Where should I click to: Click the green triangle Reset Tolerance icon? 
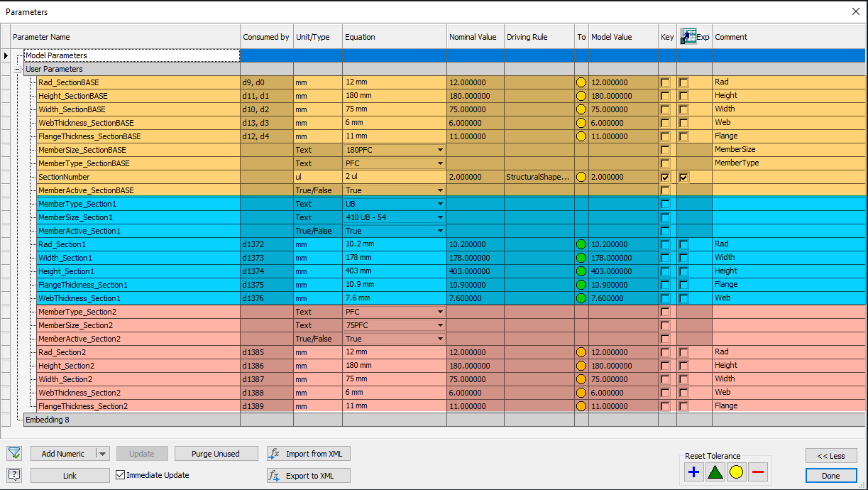[x=715, y=471]
